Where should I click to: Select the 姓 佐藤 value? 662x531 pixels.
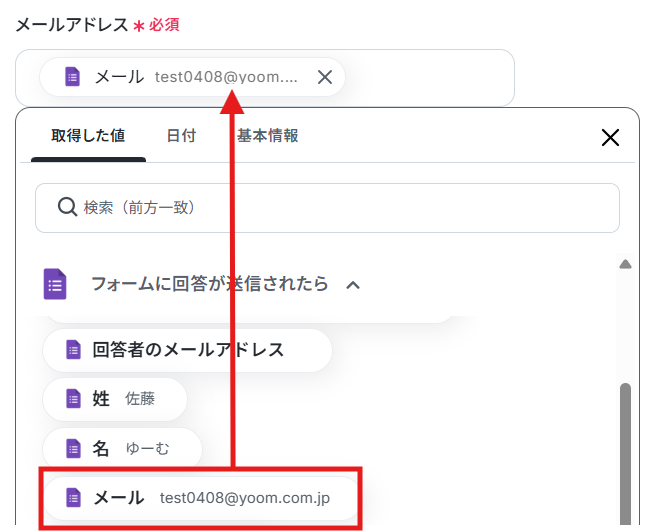coord(114,399)
